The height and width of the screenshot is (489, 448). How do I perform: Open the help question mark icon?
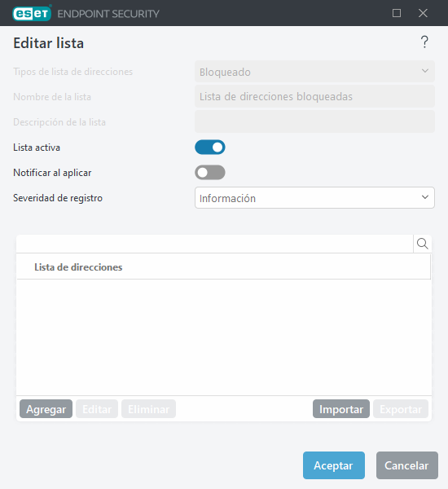(424, 42)
